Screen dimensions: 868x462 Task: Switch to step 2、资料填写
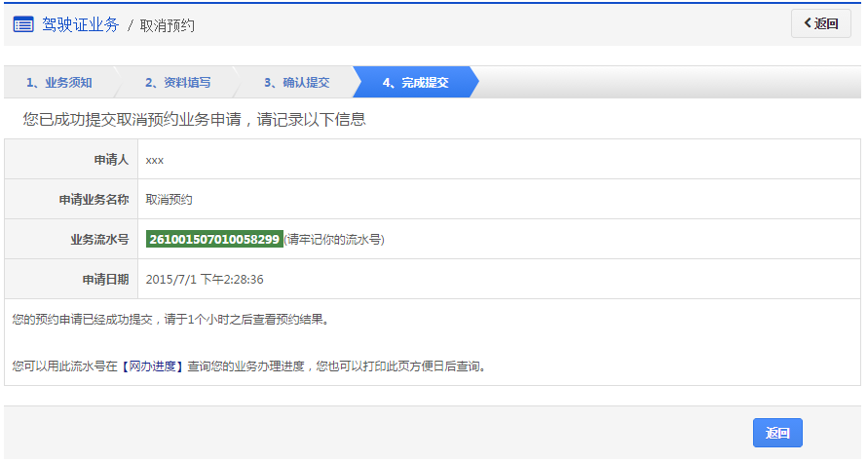click(x=177, y=83)
